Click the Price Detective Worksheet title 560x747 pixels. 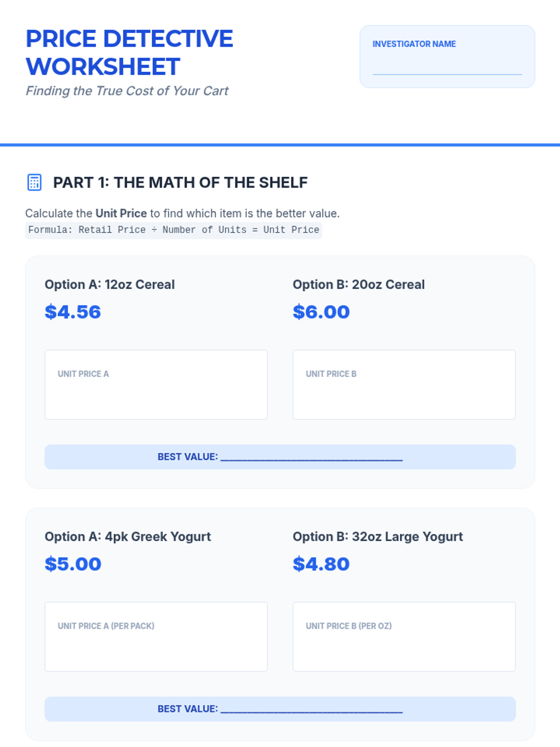tap(129, 52)
